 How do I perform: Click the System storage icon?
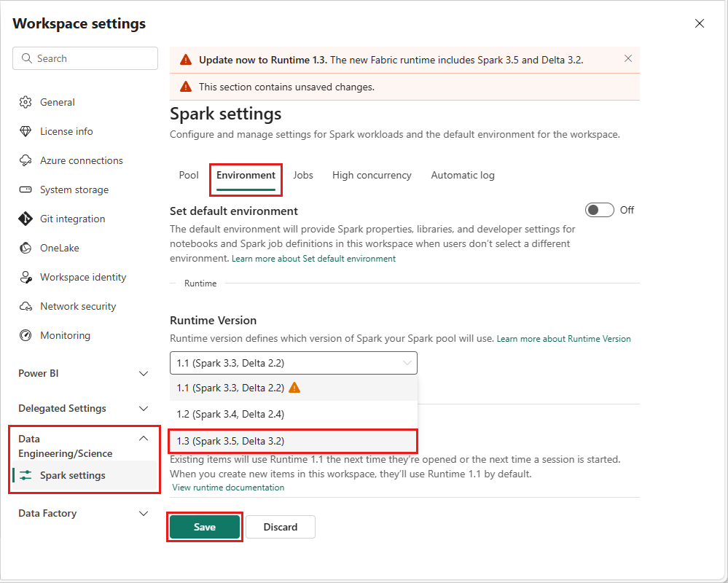[x=26, y=189]
